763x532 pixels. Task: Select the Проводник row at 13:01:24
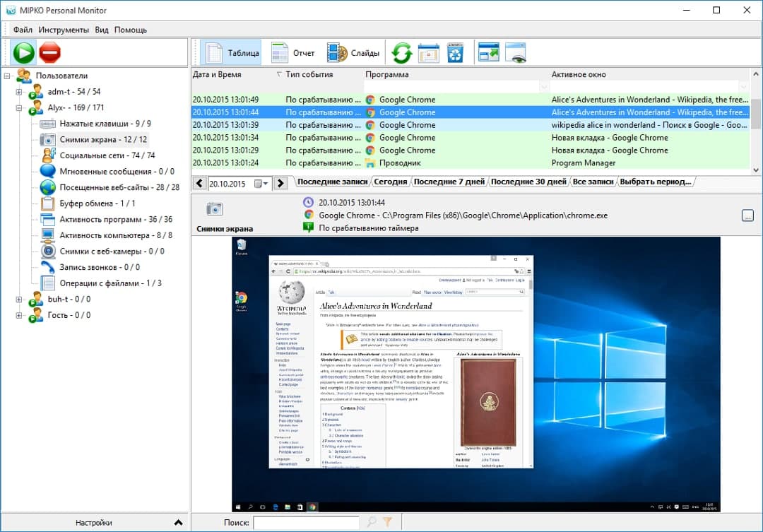point(470,163)
